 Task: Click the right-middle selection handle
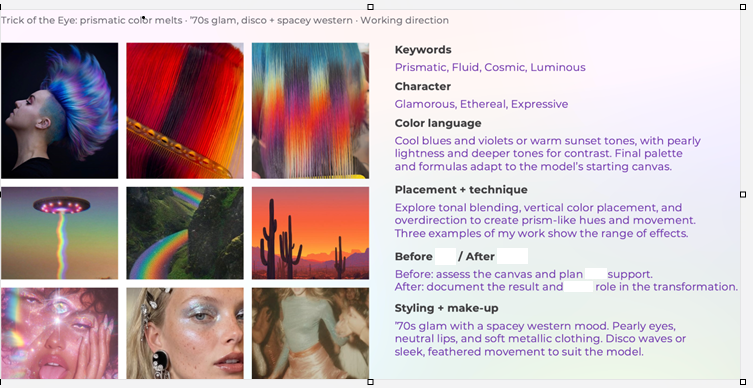click(743, 194)
